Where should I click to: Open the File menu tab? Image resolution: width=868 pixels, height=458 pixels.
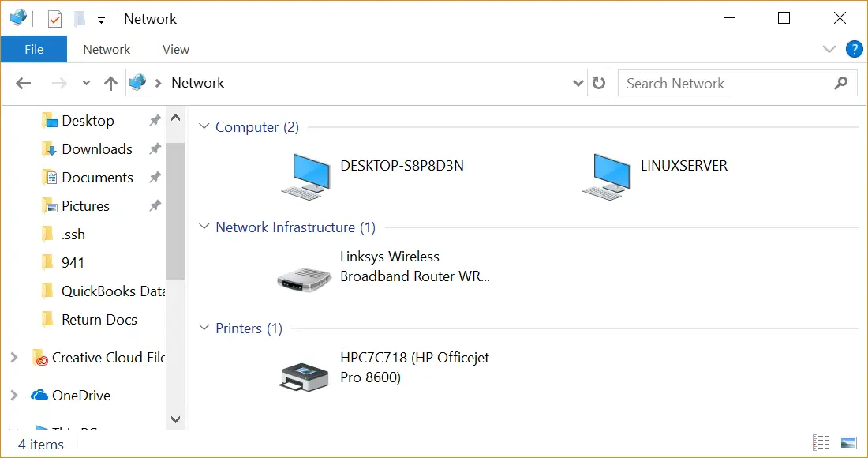tap(34, 49)
